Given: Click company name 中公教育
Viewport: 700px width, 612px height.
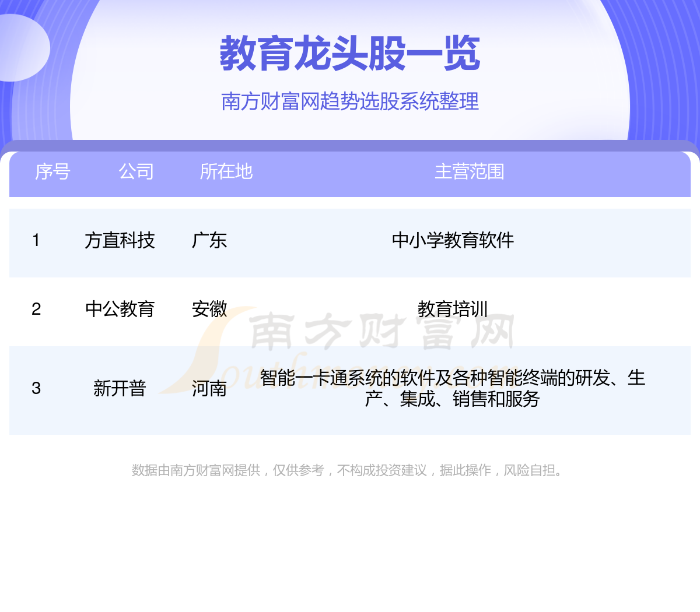Looking at the screenshot, I should click(x=120, y=309).
